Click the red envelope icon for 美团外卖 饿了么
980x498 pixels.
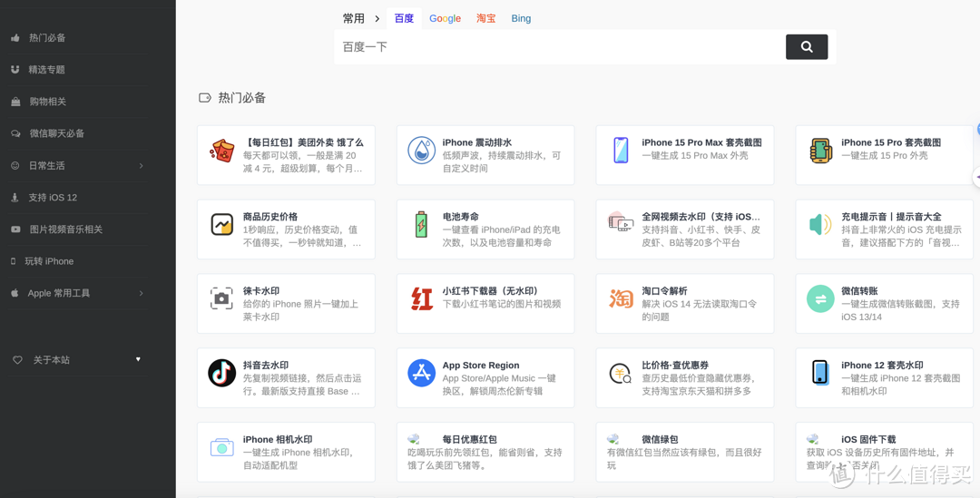pos(222,151)
